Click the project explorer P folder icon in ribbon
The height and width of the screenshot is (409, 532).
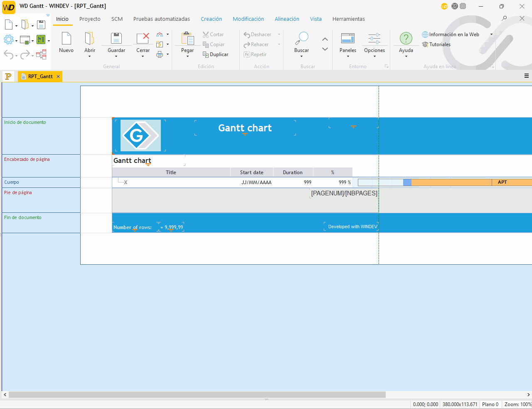coord(160,44)
